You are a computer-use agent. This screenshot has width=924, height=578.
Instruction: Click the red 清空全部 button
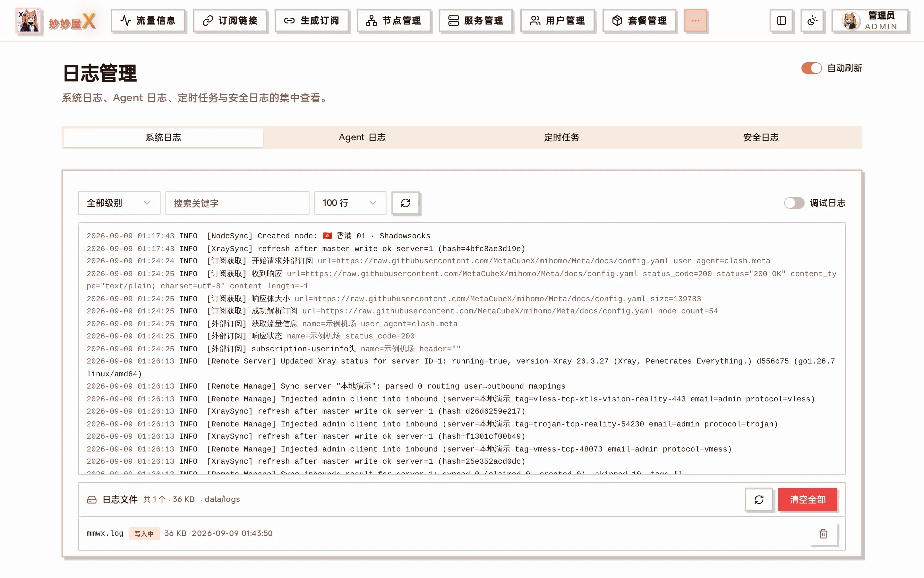(808, 500)
